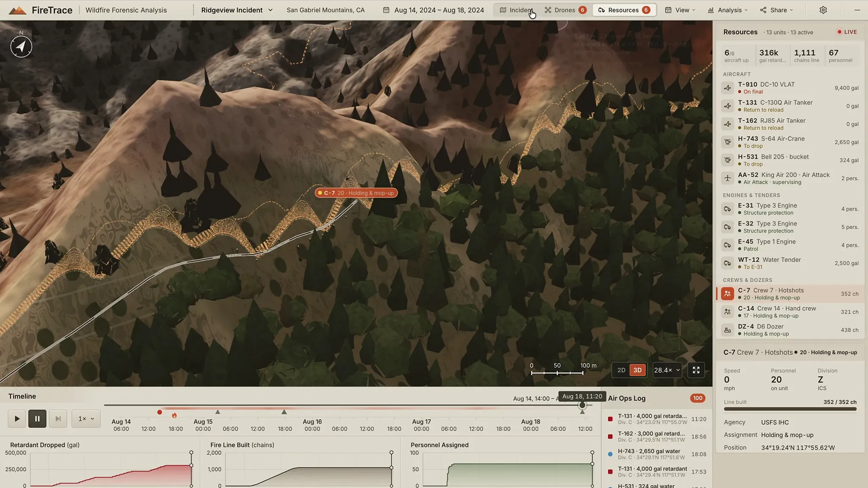Image resolution: width=868 pixels, height=488 pixels.
Task: Switch to the Drones tab
Action: (x=565, y=10)
